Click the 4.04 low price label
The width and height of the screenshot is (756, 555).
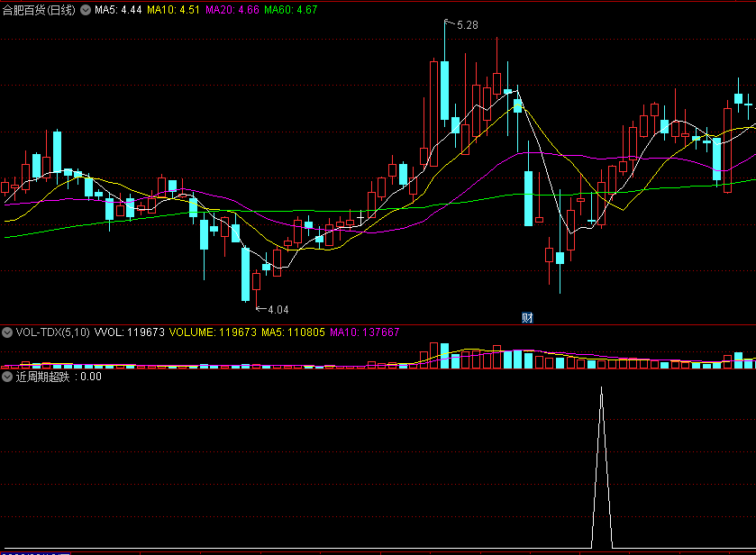click(278, 310)
